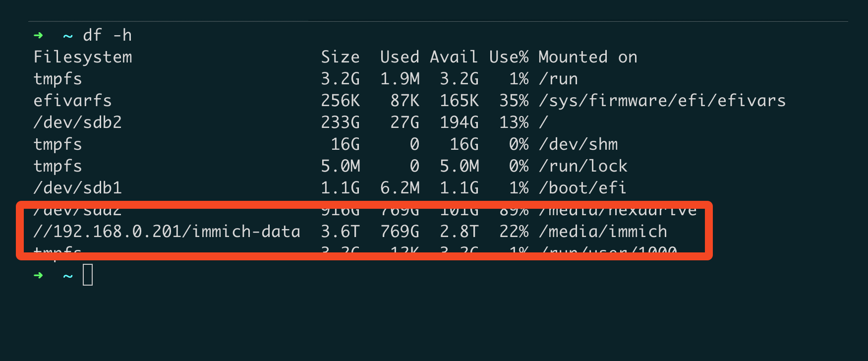Click the blue tilde on the bottom prompt line

click(x=68, y=276)
